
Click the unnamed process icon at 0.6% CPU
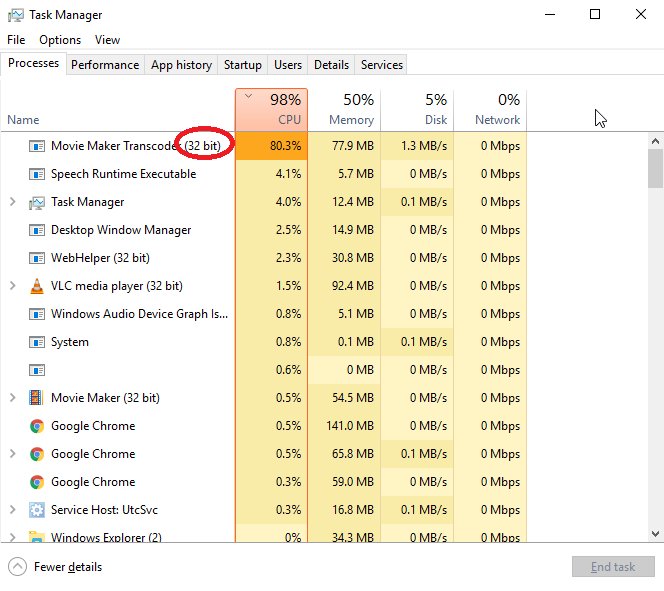pos(37,370)
